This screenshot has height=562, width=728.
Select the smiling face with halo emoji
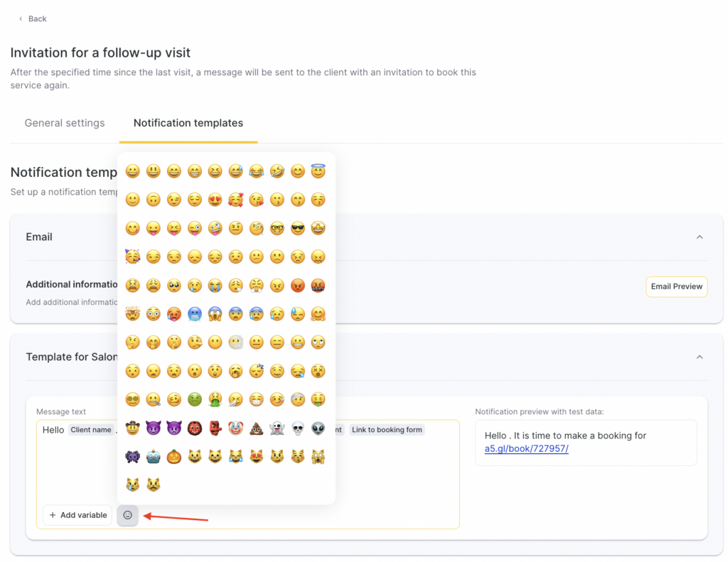(318, 171)
